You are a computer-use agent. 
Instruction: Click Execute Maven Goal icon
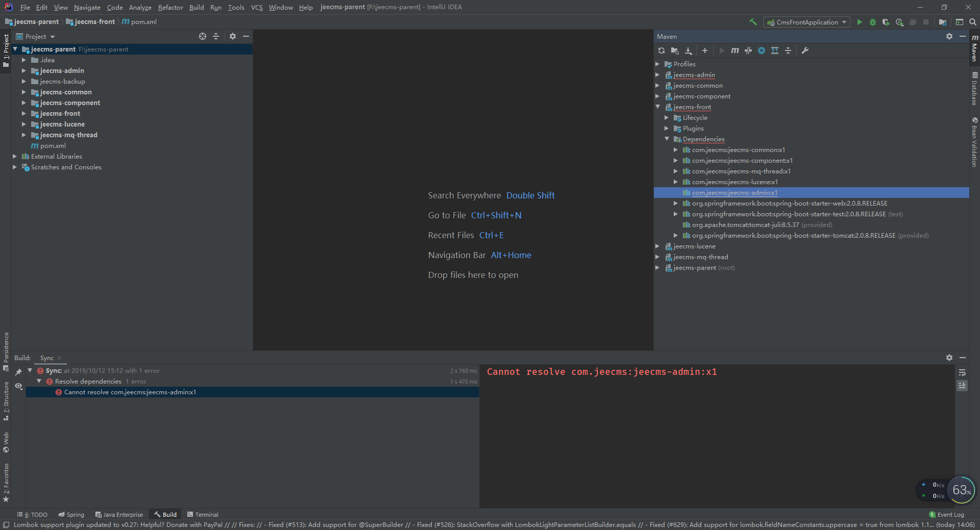click(x=735, y=51)
